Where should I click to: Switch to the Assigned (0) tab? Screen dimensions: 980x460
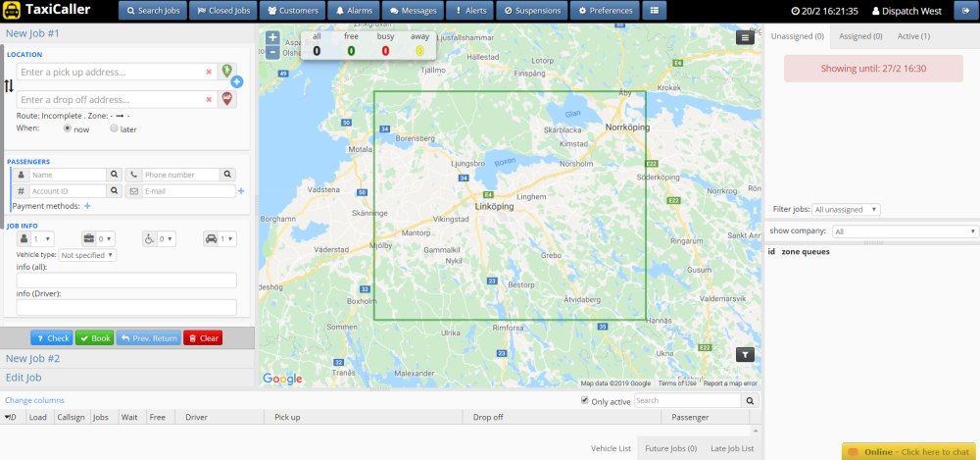tap(860, 36)
